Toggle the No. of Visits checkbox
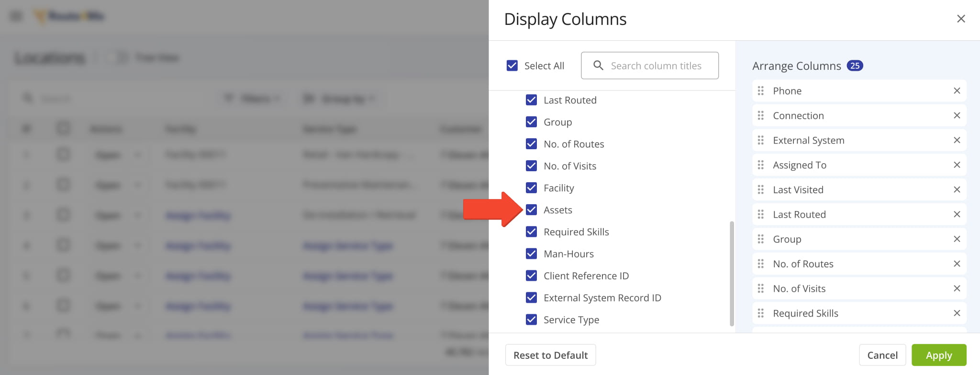This screenshot has height=375, width=980. pyautogui.click(x=531, y=166)
